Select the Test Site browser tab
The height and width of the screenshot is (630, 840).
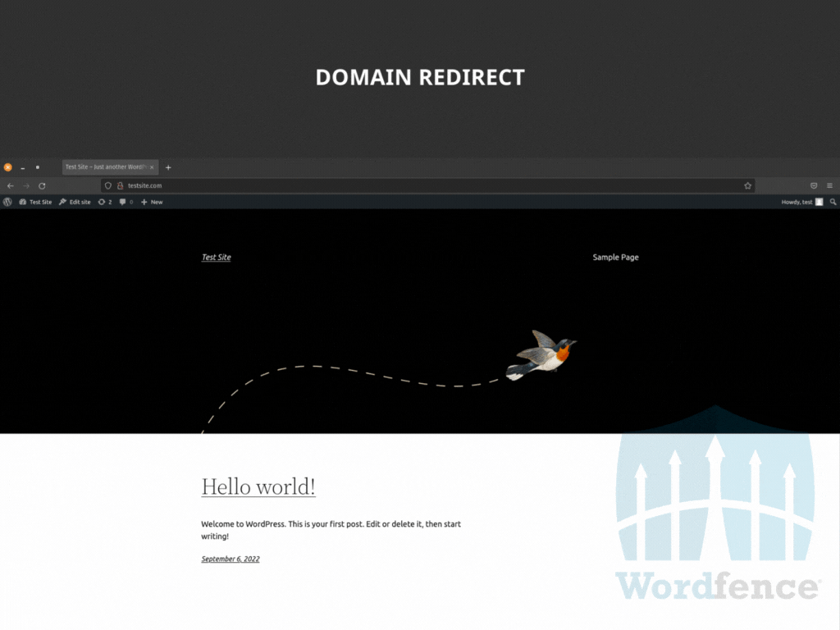[107, 167]
